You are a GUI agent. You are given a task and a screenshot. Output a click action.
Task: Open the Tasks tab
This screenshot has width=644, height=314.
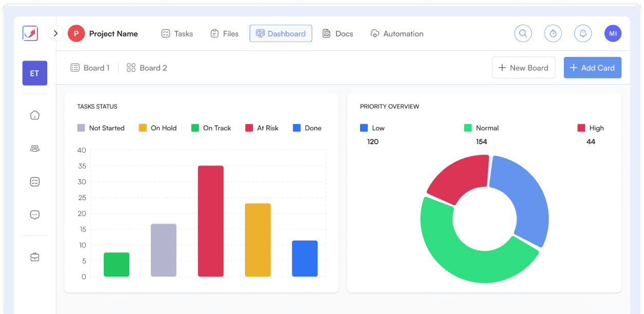point(177,34)
